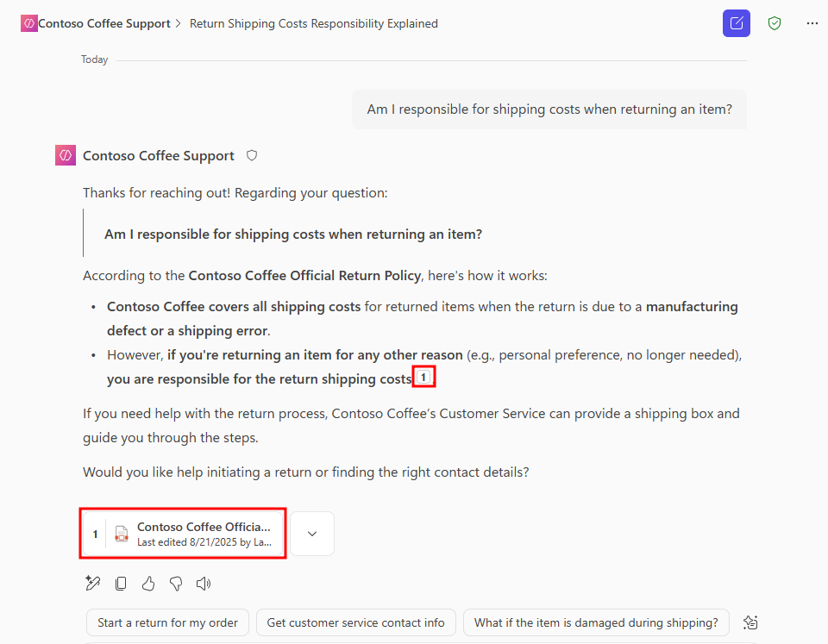
Task: Click the green shield protection icon
Action: 775,23
